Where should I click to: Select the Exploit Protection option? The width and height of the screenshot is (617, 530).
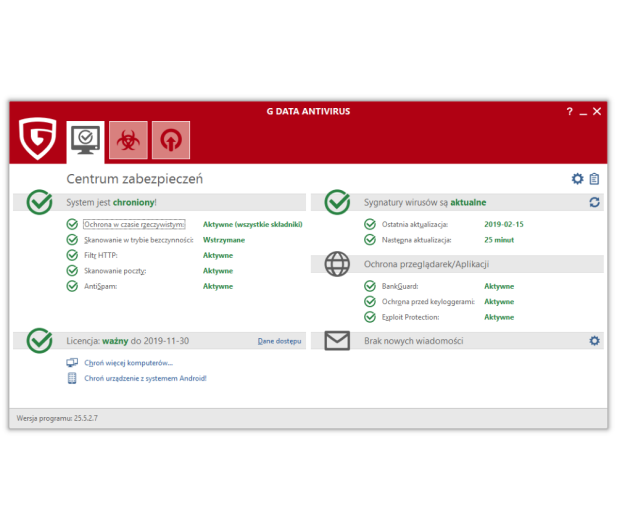(410, 317)
